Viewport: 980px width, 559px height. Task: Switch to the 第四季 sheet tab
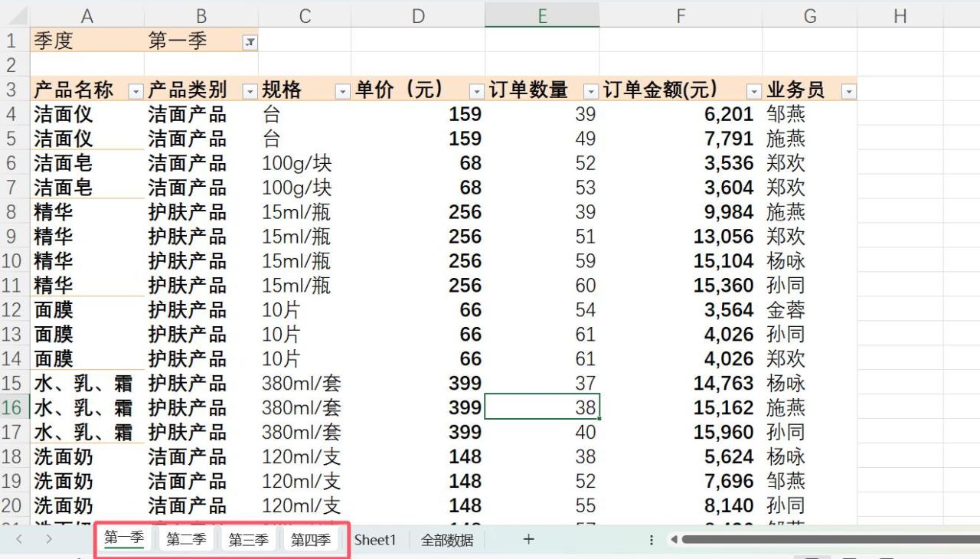310,539
